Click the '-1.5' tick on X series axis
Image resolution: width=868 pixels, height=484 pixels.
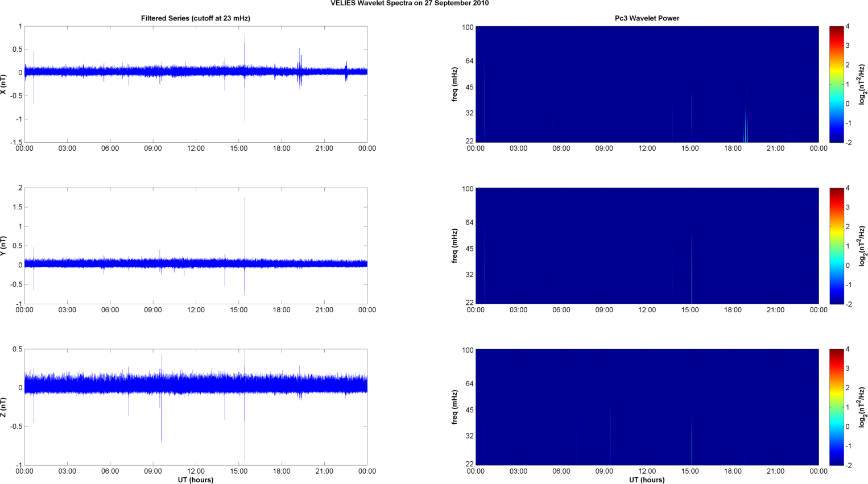[16, 142]
